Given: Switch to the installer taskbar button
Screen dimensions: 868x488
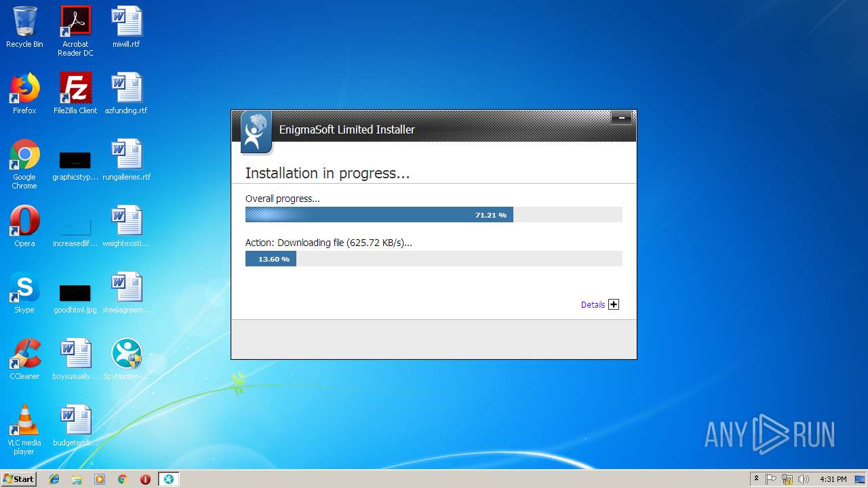Looking at the screenshot, I should coord(168,479).
